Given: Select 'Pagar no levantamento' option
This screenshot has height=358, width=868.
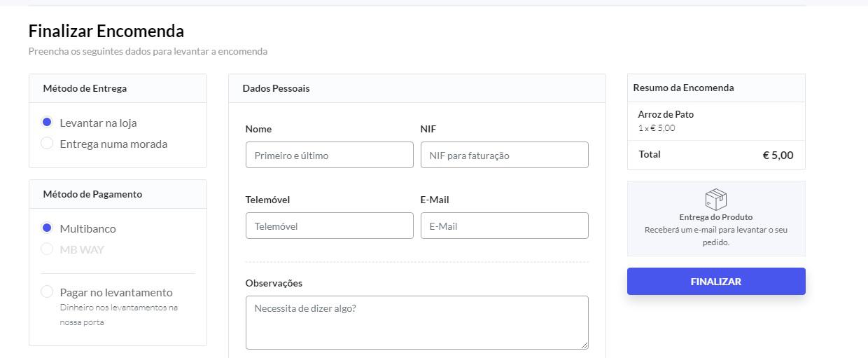Looking at the screenshot, I should click(x=47, y=291).
